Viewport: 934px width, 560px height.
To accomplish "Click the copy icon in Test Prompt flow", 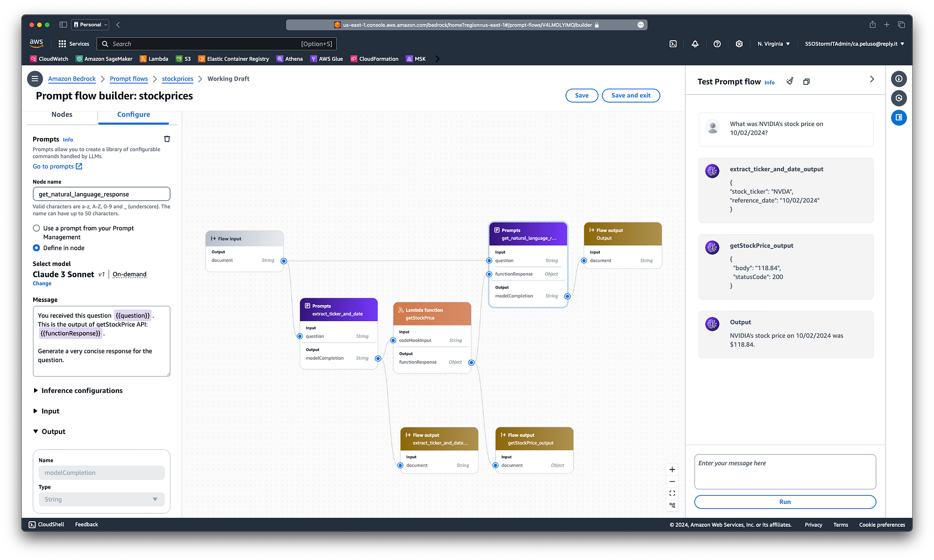I will [806, 82].
